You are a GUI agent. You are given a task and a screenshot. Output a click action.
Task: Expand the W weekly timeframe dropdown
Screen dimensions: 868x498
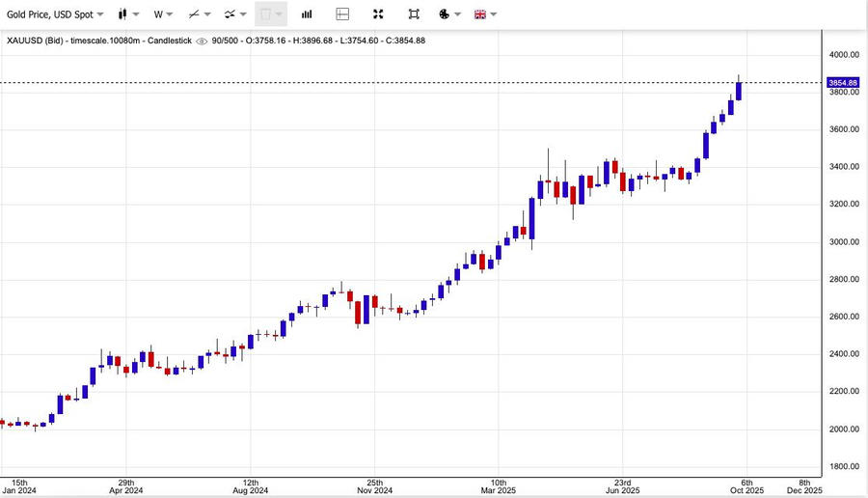click(x=163, y=14)
